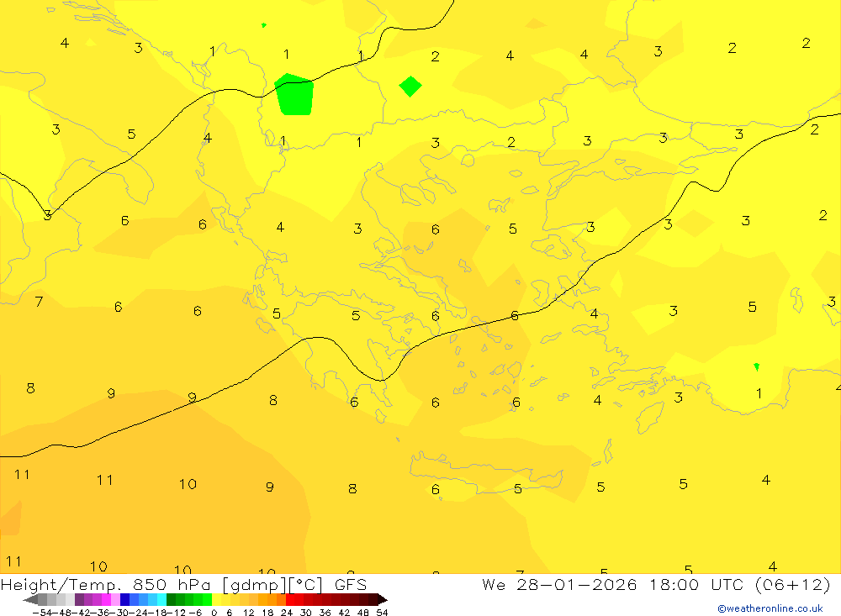The height and width of the screenshot is (616, 841).
Task: Click the '(06+12)' forecast run text
Action: [792, 584]
